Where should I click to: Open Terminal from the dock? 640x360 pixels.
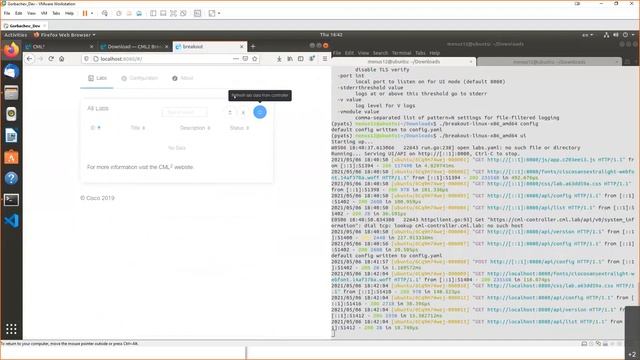[x=11, y=200]
